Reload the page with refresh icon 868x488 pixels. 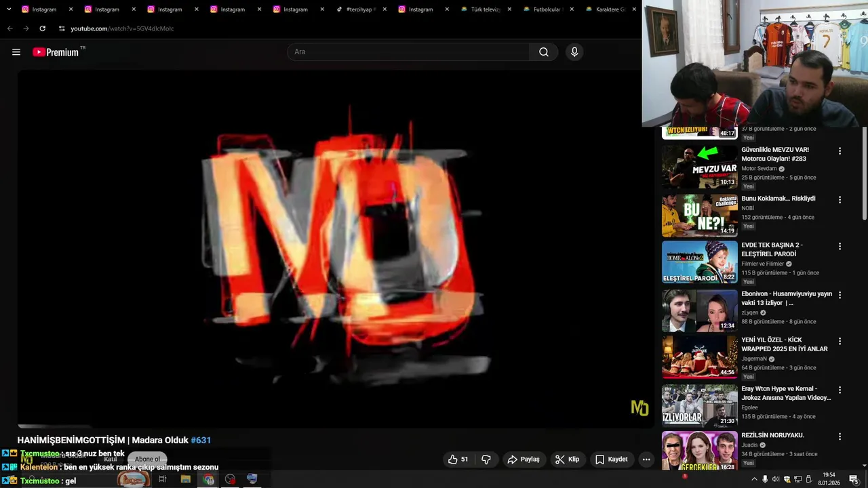42,28
